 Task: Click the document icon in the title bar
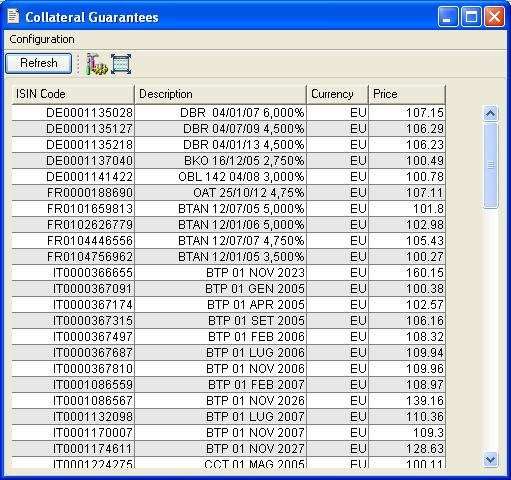click(x=13, y=16)
